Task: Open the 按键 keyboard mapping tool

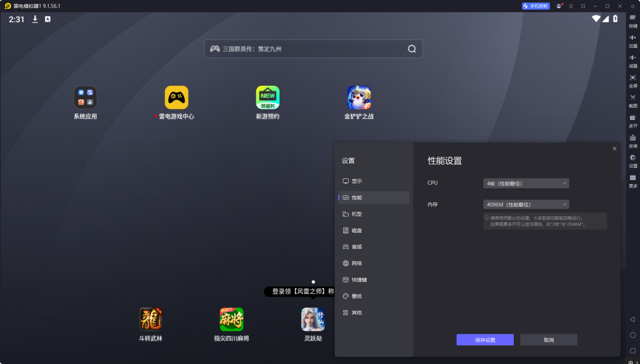Action: (x=633, y=21)
